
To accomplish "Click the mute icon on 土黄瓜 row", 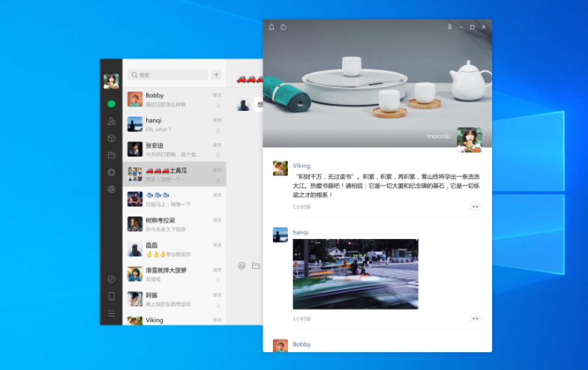I will click(217, 180).
